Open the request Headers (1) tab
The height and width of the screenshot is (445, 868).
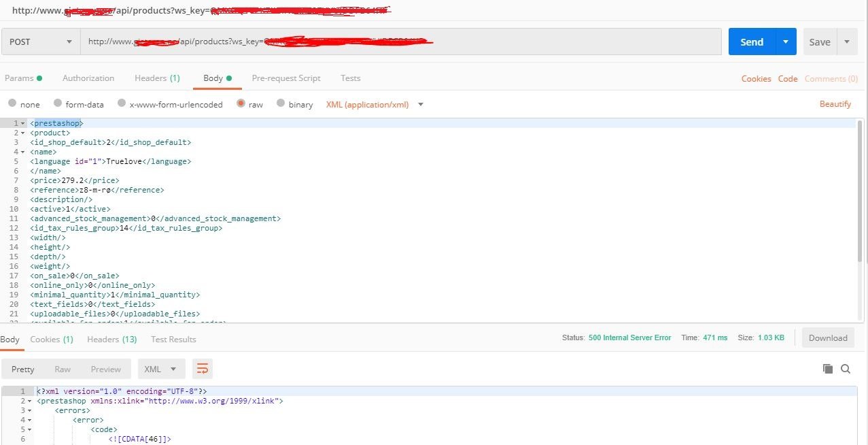(x=157, y=78)
